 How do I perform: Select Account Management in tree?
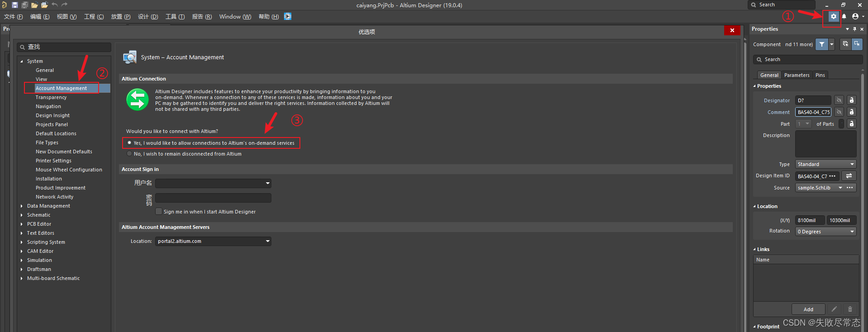61,88
